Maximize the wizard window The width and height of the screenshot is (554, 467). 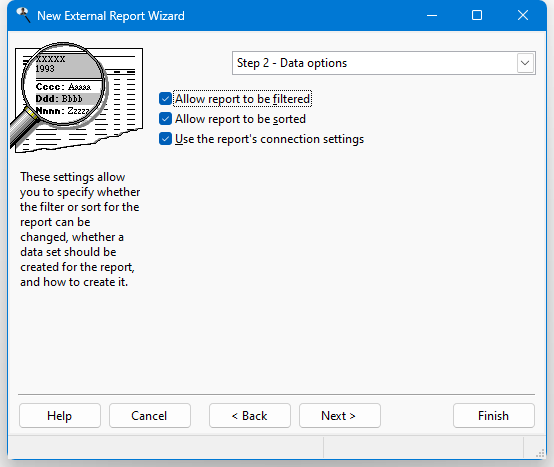477,16
